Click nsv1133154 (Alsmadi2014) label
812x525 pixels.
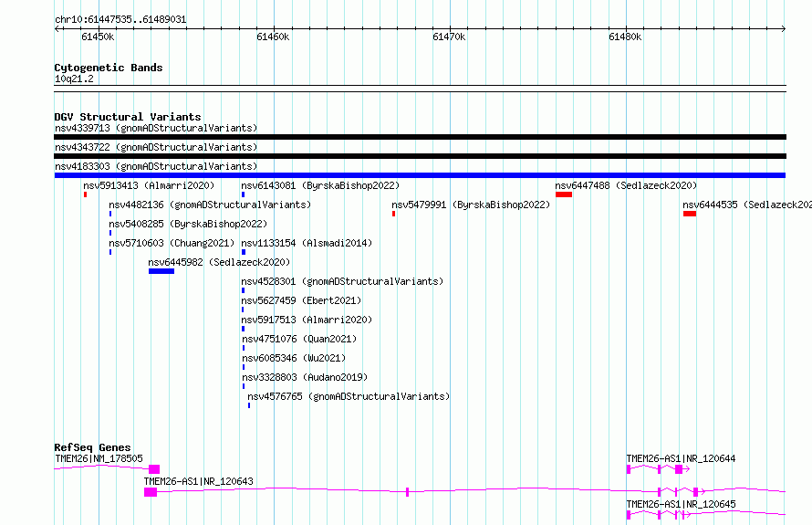pyautogui.click(x=307, y=243)
